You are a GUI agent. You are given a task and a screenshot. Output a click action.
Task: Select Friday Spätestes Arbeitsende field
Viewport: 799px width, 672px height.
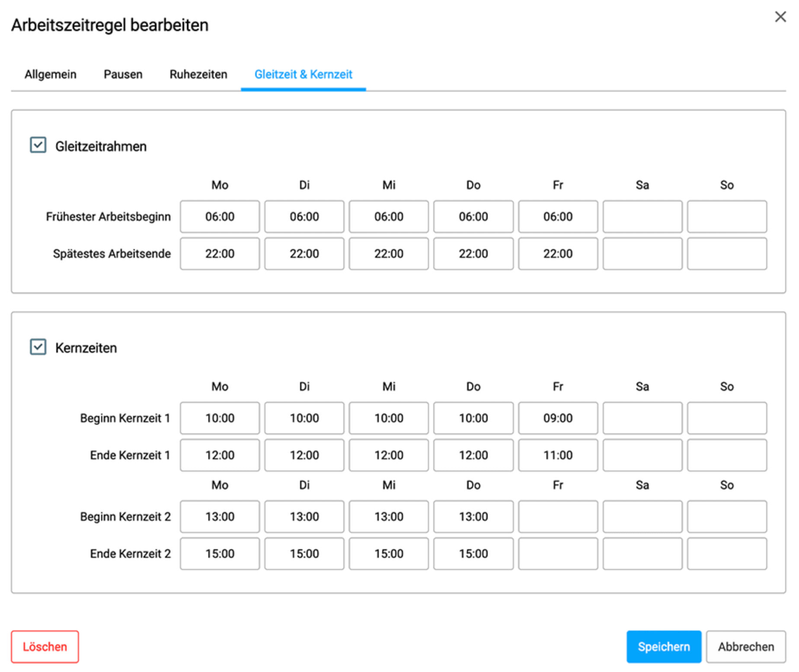pos(558,253)
